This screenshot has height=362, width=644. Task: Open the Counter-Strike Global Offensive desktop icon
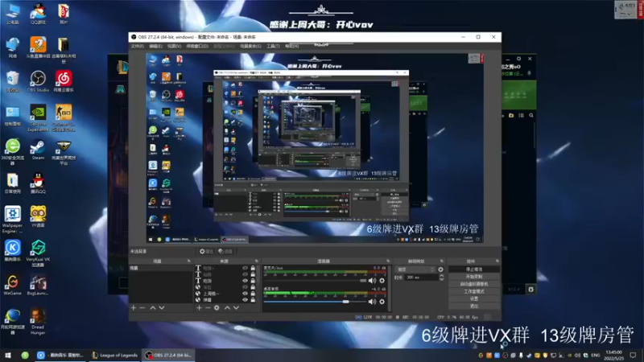(x=64, y=117)
